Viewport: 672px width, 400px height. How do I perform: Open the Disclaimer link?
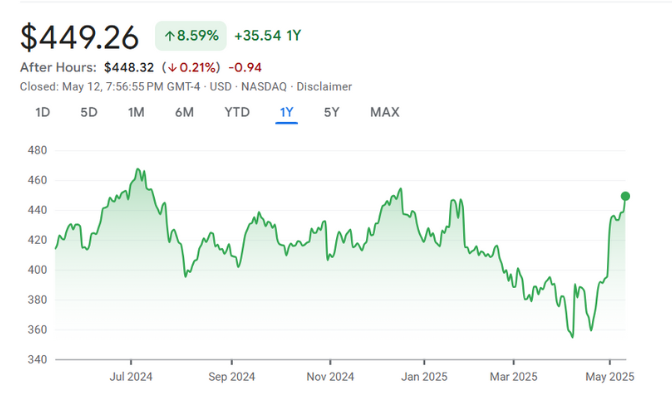324,87
